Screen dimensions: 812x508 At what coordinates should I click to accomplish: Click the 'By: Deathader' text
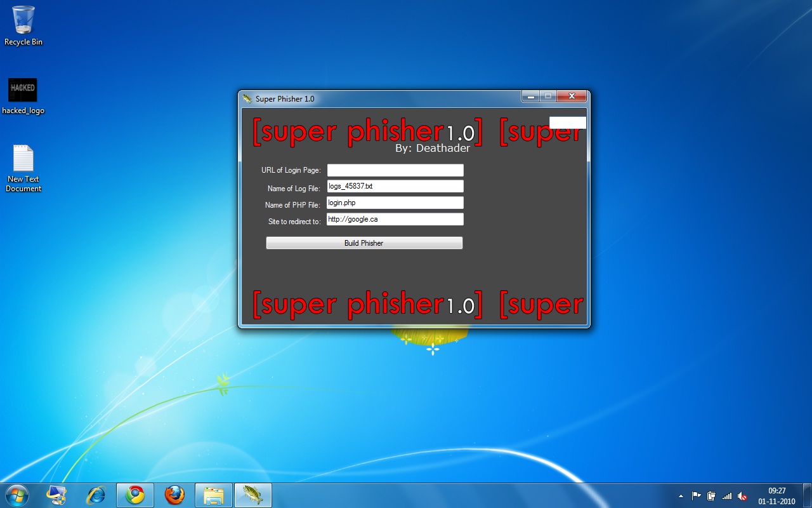433,148
